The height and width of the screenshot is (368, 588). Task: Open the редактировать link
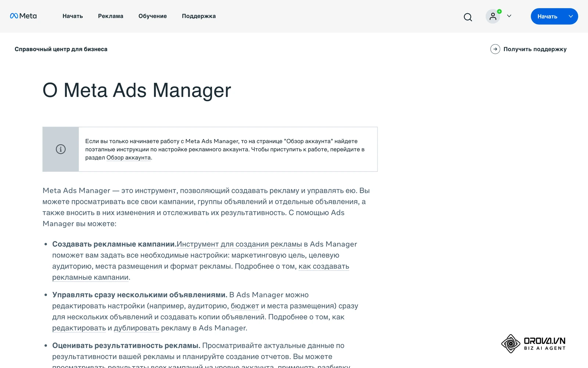[79, 328]
